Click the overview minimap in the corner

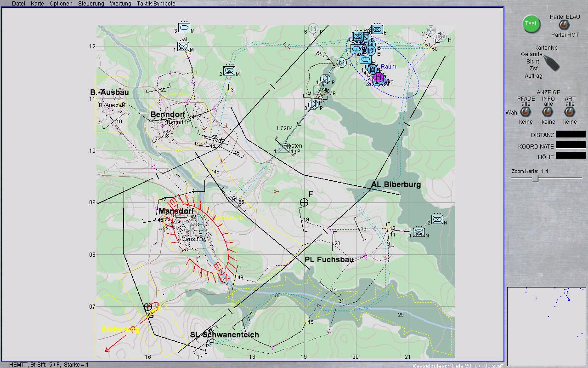tap(546, 324)
